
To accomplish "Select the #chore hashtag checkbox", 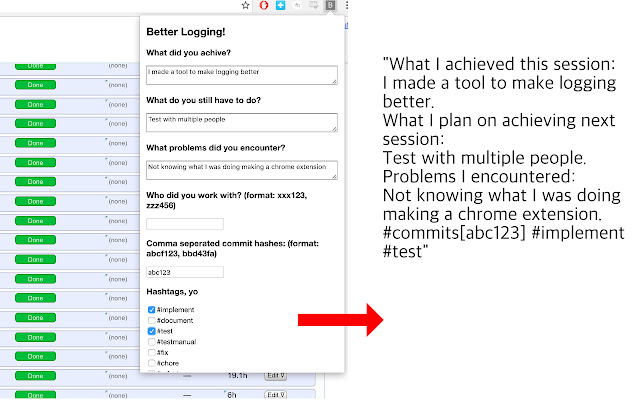I will pos(151,363).
